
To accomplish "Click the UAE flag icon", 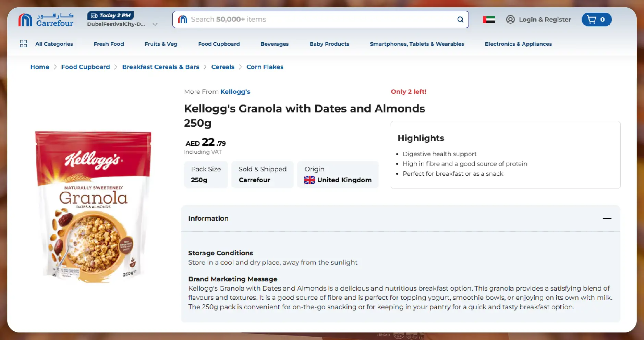I will coord(488,20).
